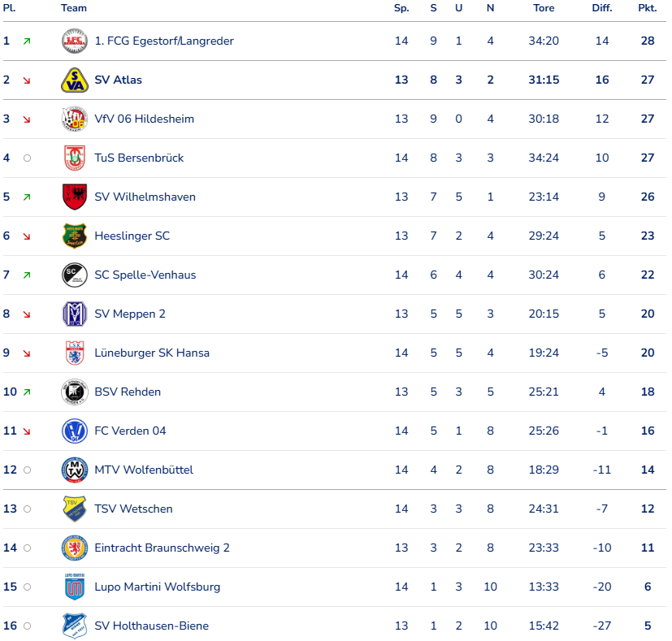The height and width of the screenshot is (641, 672).
Task: Click the Lupo Martini Wolfsburg logo
Action: [x=74, y=587]
